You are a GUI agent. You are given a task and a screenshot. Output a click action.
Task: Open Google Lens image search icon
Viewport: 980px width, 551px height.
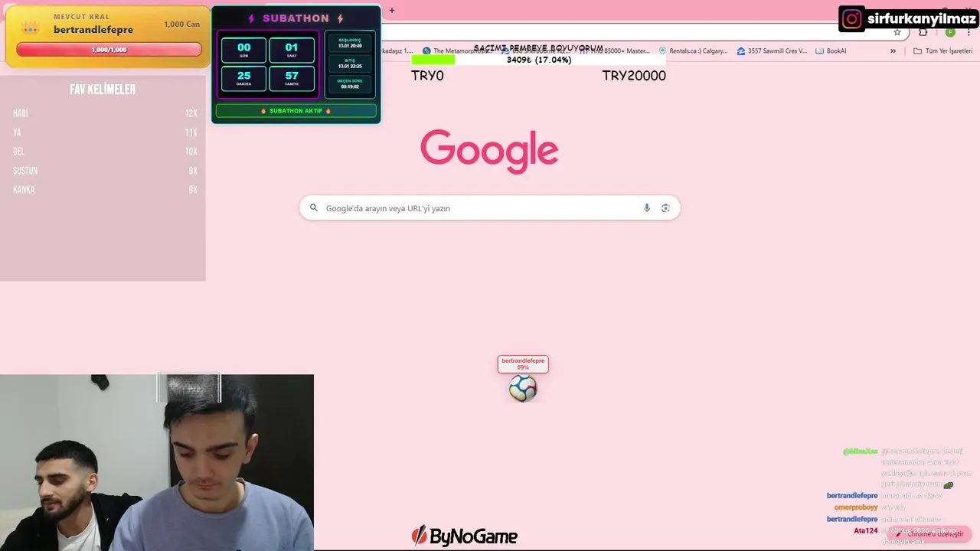665,208
